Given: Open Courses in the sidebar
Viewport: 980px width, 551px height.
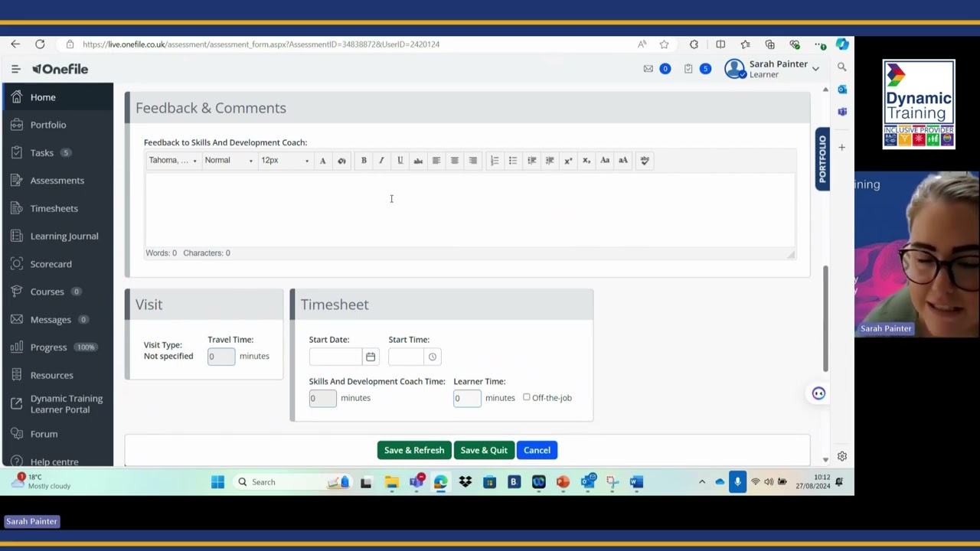Looking at the screenshot, I should click(57, 292).
